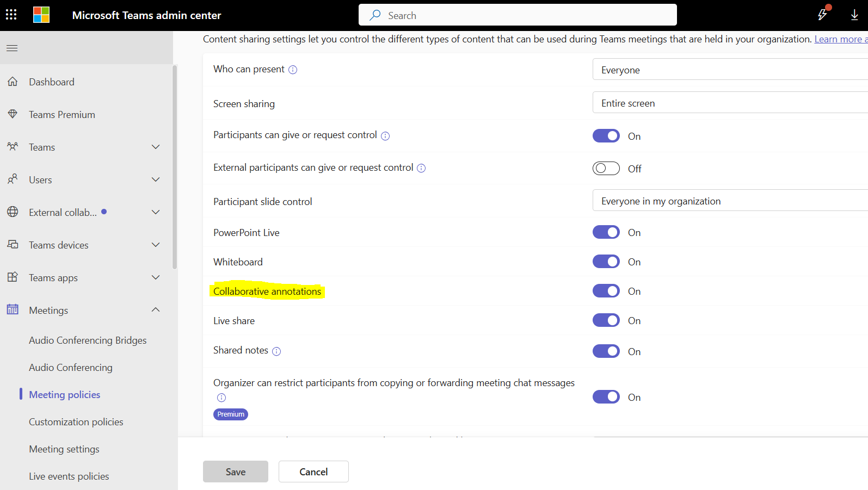The width and height of the screenshot is (868, 490).
Task: Click the PowerPoint Live label
Action: click(247, 233)
